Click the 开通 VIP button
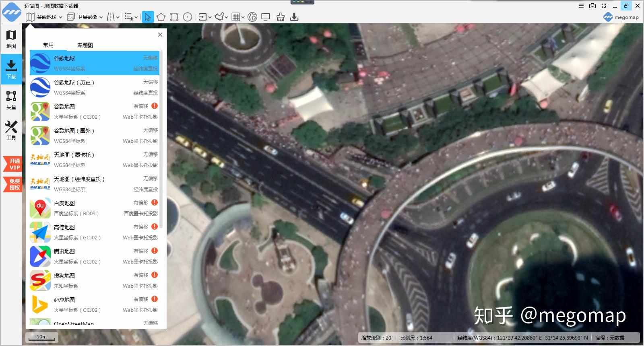The width and height of the screenshot is (644, 346). [x=13, y=164]
